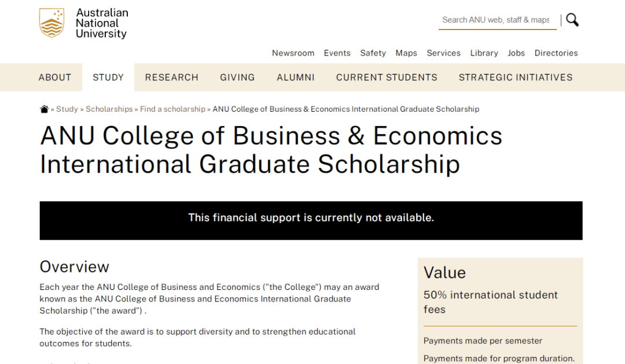The width and height of the screenshot is (625, 364).
Task: Open the GIVING navigation tab
Action: point(237,78)
